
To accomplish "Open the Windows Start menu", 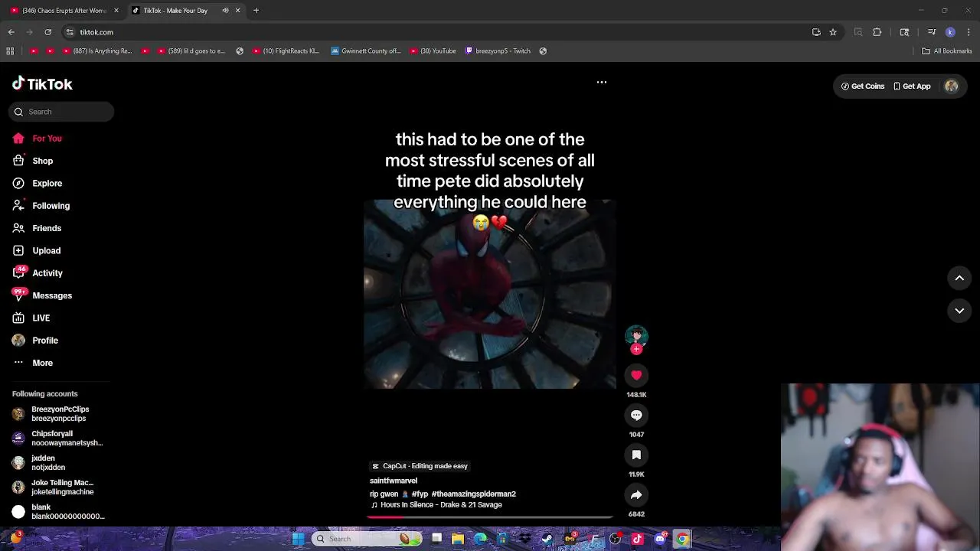I will pyautogui.click(x=298, y=539).
